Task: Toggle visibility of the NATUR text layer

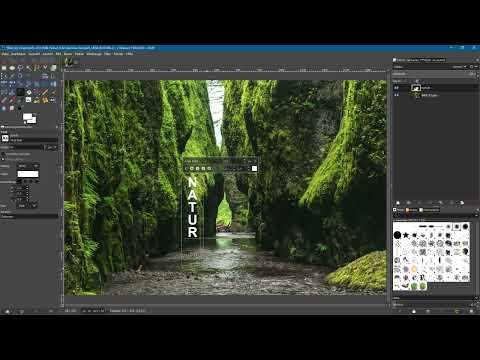Action: tap(396, 88)
